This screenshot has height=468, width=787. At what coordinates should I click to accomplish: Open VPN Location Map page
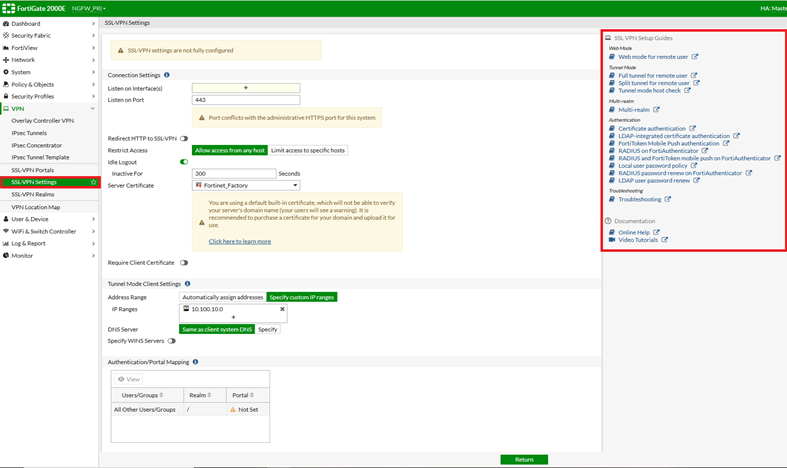(x=36, y=207)
